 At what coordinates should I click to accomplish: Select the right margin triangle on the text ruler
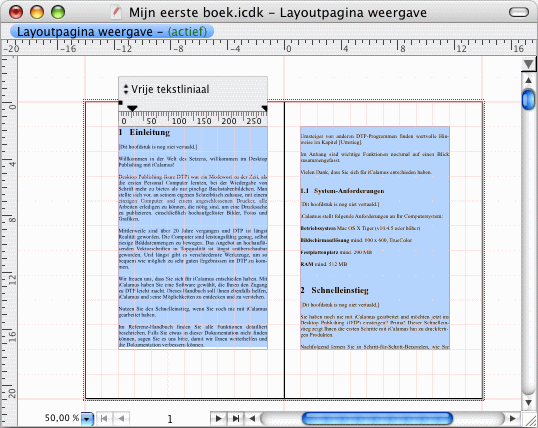265,108
